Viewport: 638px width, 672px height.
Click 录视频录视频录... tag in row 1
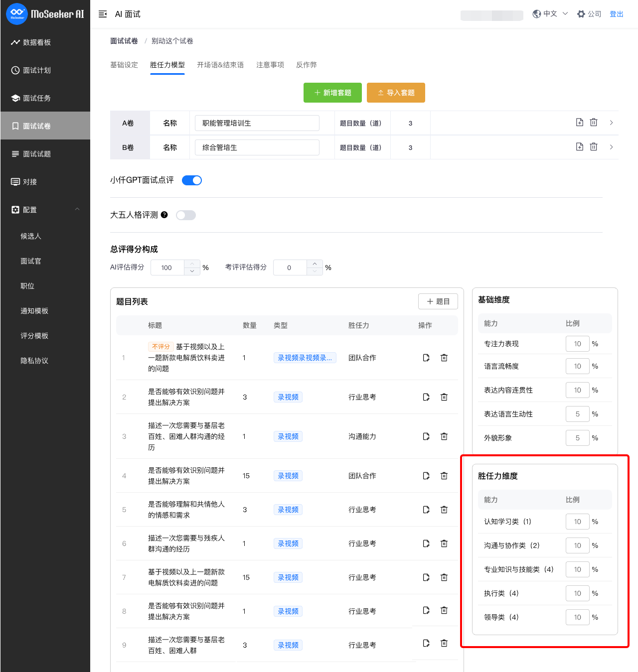(x=305, y=358)
